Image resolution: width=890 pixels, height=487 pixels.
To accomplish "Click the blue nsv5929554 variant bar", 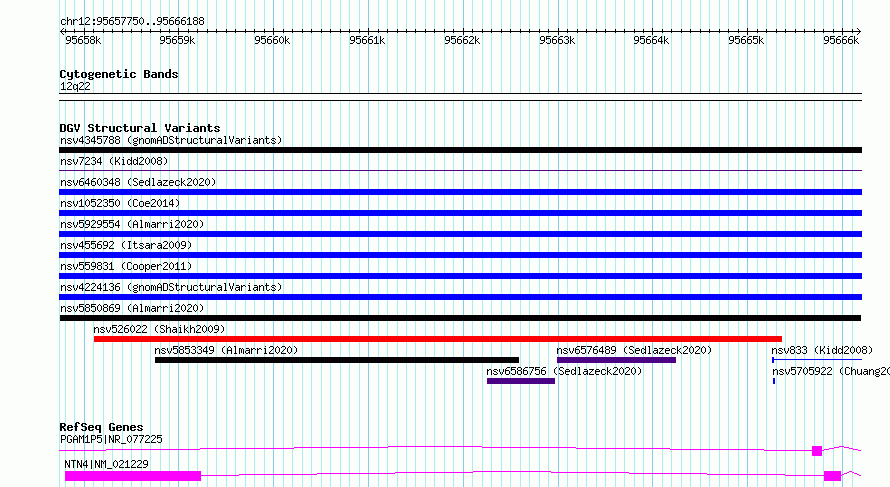I will pyautogui.click(x=460, y=234).
